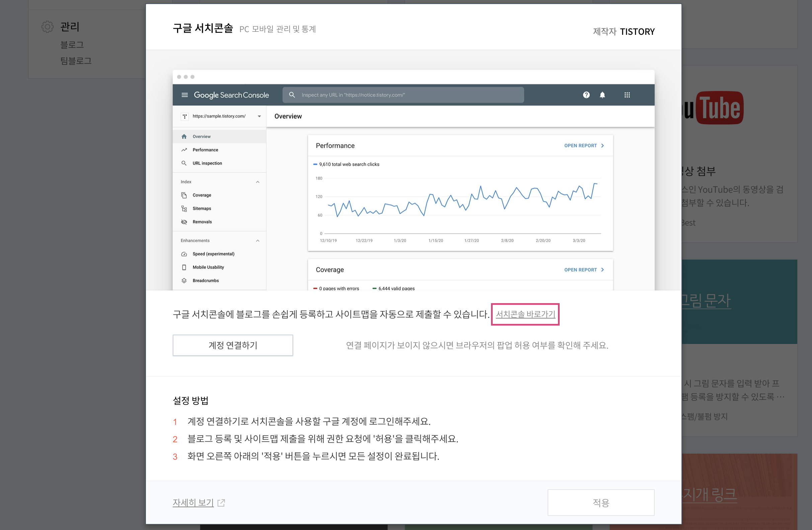The height and width of the screenshot is (530, 812).
Task: Click the gear icon next to 관리
Action: [48, 27]
